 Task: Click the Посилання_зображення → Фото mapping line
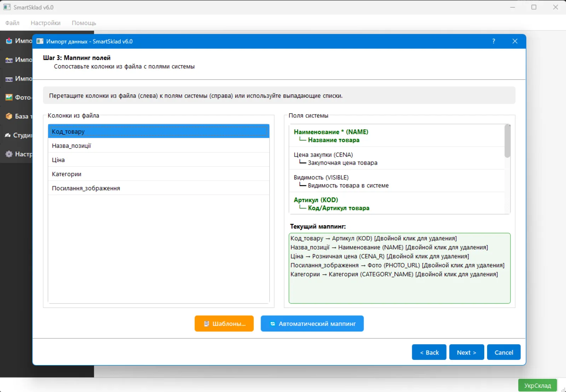tap(397, 265)
